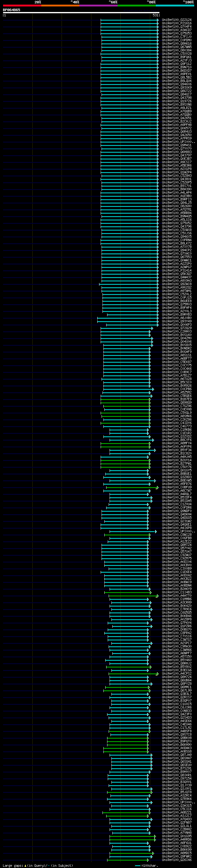The height and width of the screenshot is (868, 197).
Task: Click the green alignment bar for UniRef100_Q26I46
Action: point(128,860)
